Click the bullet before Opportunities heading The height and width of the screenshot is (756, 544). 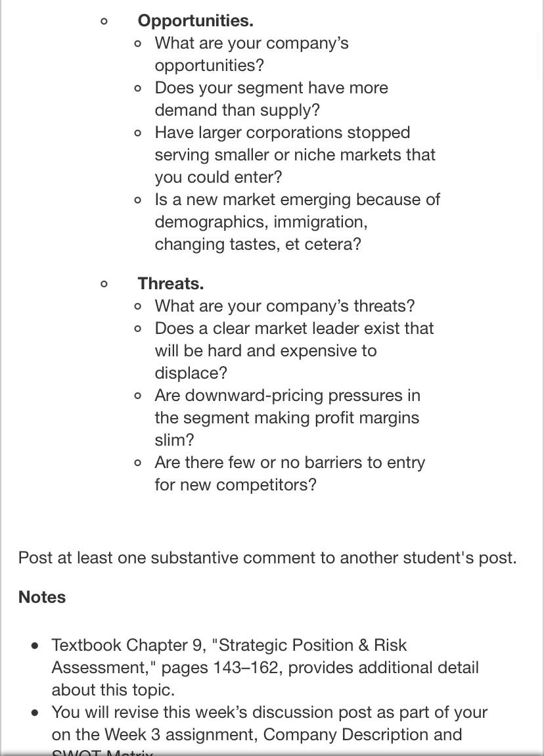pyautogui.click(x=104, y=21)
